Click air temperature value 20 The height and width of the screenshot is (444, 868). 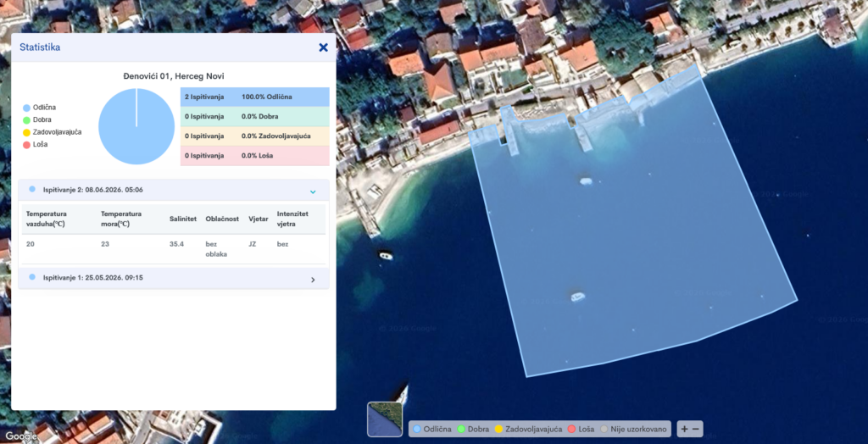30,243
